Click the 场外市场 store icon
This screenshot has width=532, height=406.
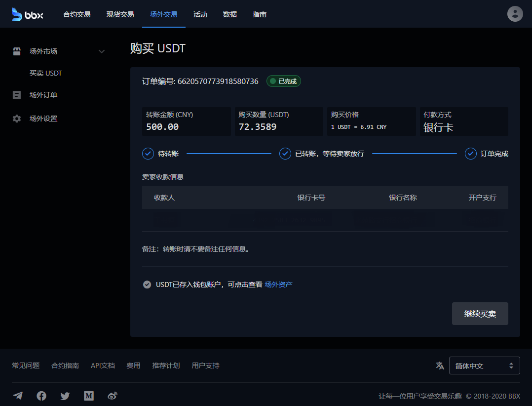[x=17, y=51]
